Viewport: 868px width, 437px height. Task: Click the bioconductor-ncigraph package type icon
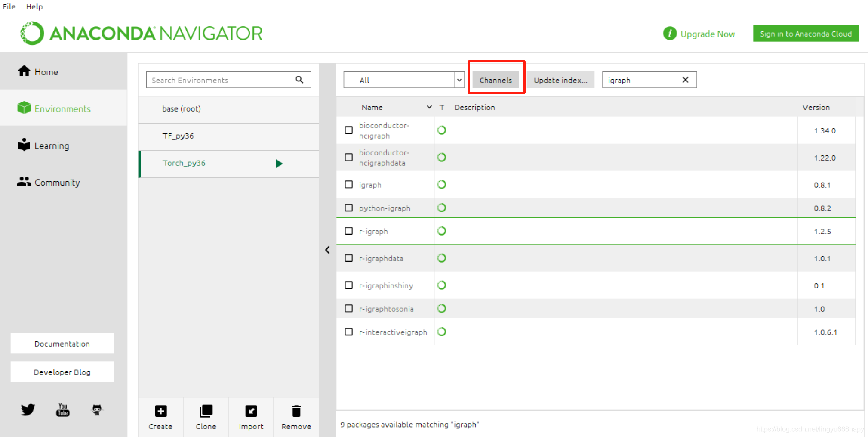click(x=442, y=130)
